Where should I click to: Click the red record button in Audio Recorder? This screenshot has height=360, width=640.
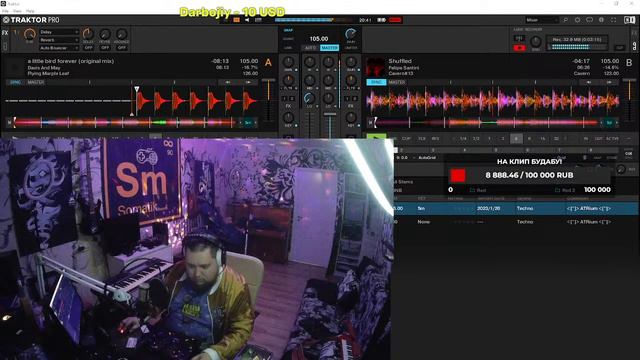tap(519, 48)
